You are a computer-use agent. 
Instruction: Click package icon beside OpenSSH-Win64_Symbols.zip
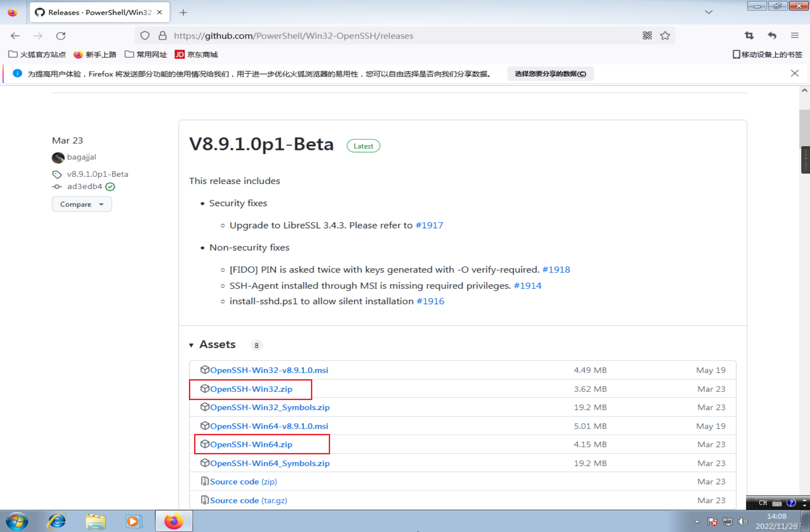[x=205, y=463]
